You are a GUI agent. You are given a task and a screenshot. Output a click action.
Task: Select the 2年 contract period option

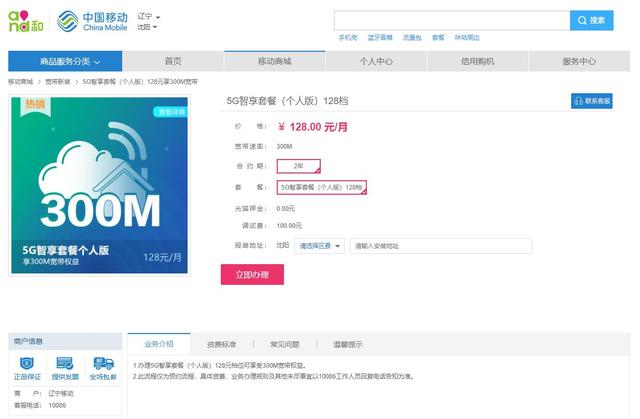[x=299, y=166]
